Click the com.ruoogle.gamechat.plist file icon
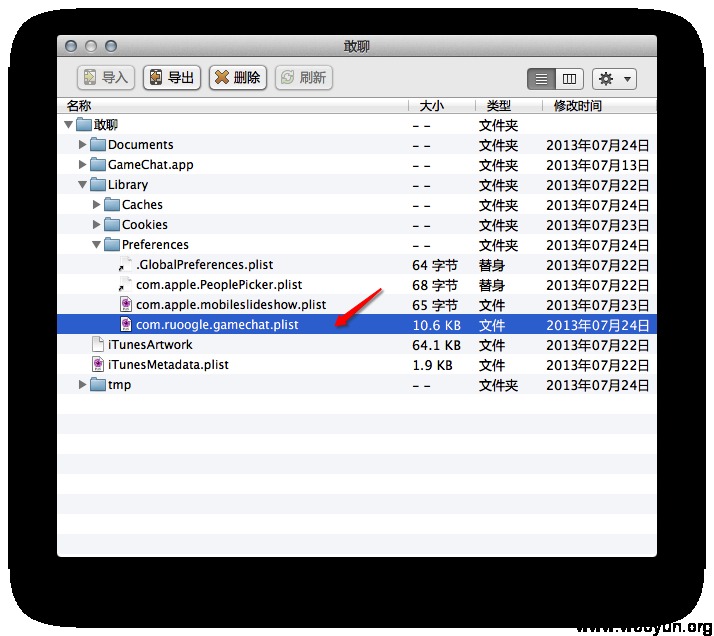The width and height of the screenshot is (714, 636). 126,324
